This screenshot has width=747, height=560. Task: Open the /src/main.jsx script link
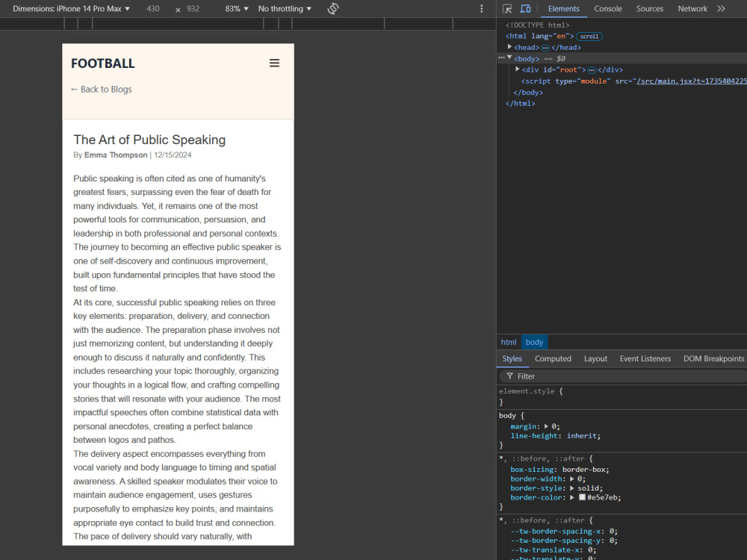pyautogui.click(x=691, y=81)
